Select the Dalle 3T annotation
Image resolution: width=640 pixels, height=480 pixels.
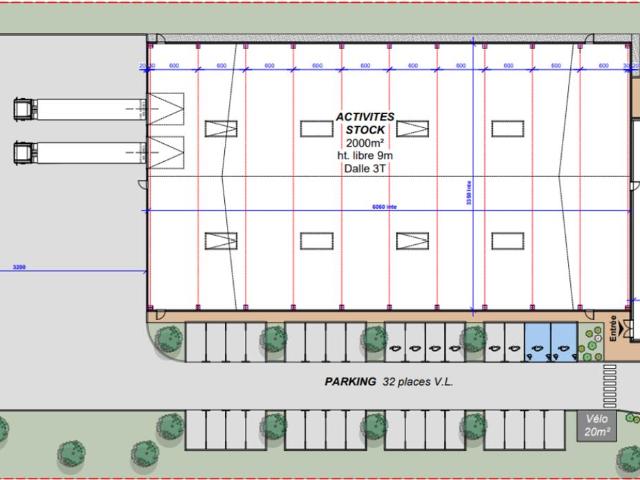pos(364,169)
